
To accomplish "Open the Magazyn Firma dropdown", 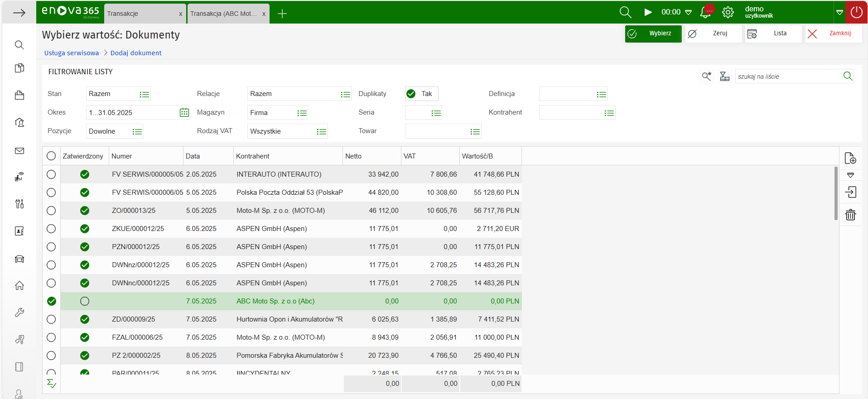I will (x=302, y=113).
